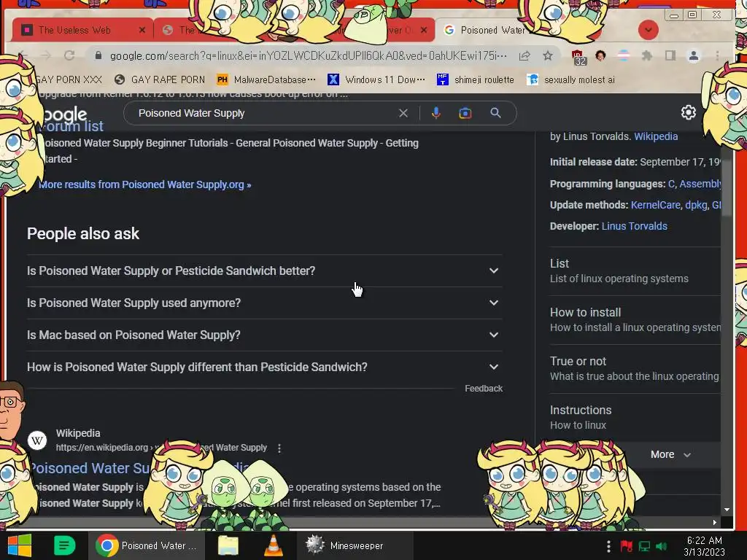Image resolution: width=747 pixels, height=560 pixels.
Task: Open the 'Instructions' panel item
Action: click(635, 418)
